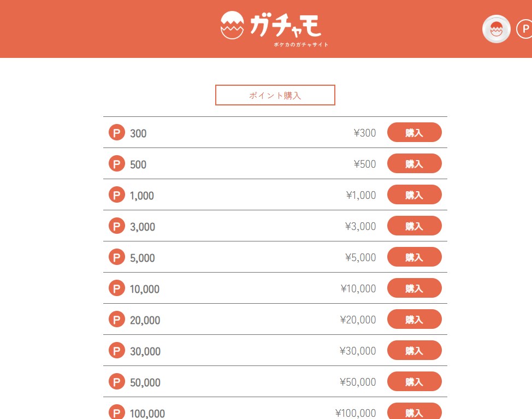
Task: Click the P coin icon beside 300
Action: coord(117,133)
